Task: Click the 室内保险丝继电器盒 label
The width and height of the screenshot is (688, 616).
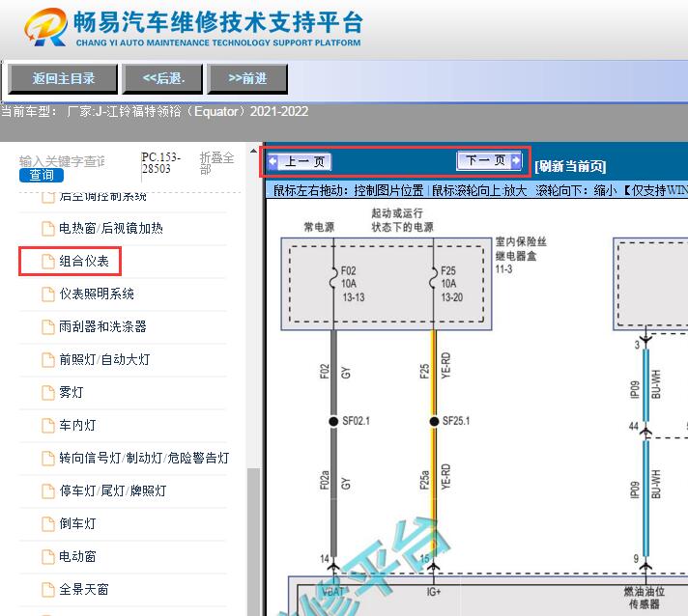Action: pos(521,248)
